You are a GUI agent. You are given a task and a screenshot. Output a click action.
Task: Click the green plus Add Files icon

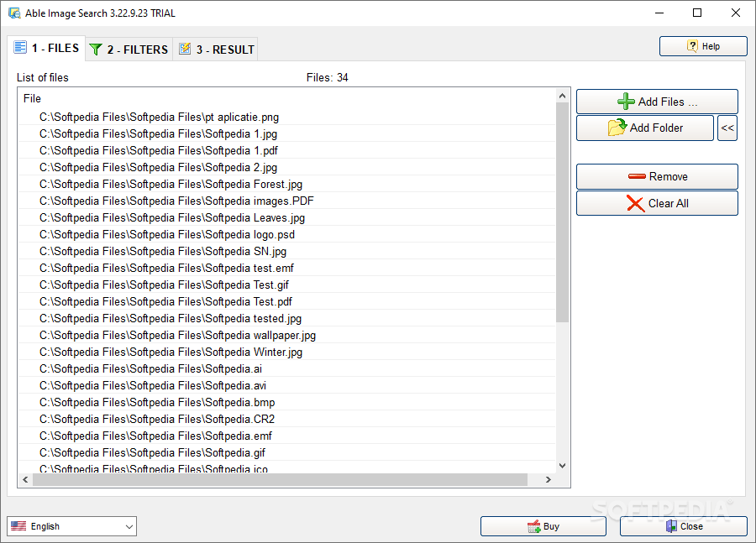click(625, 102)
